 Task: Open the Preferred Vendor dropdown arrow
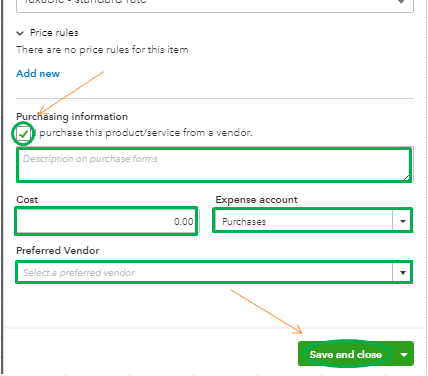pos(403,273)
